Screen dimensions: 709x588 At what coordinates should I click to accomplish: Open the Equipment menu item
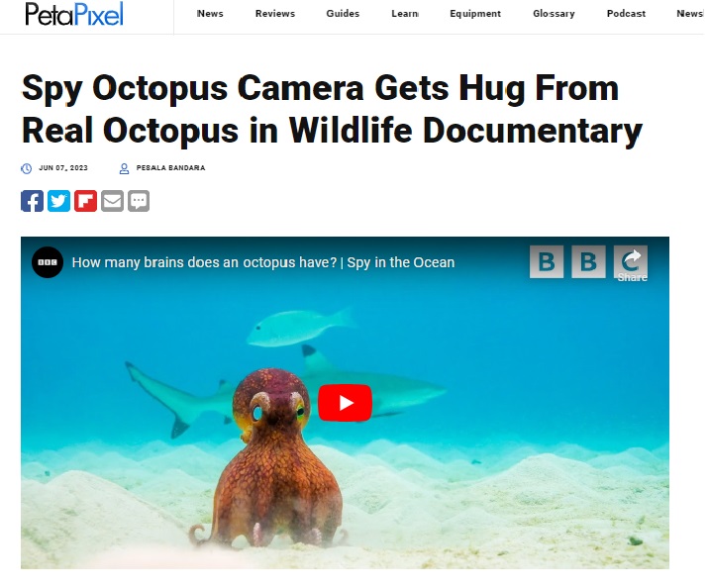475,14
